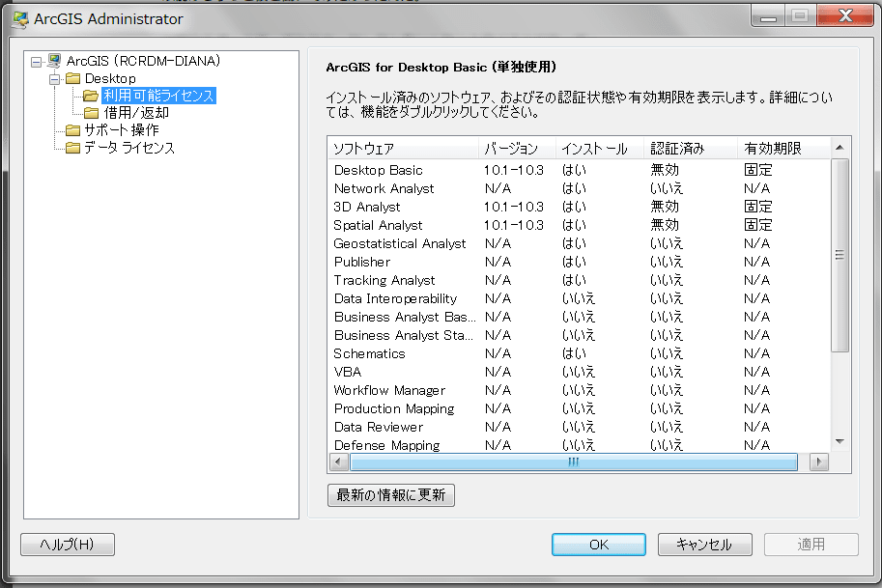The height and width of the screenshot is (588, 882).
Task: Click the computer icon beside ArcGIS (RCRDM-DIANA)
Action: [54, 61]
